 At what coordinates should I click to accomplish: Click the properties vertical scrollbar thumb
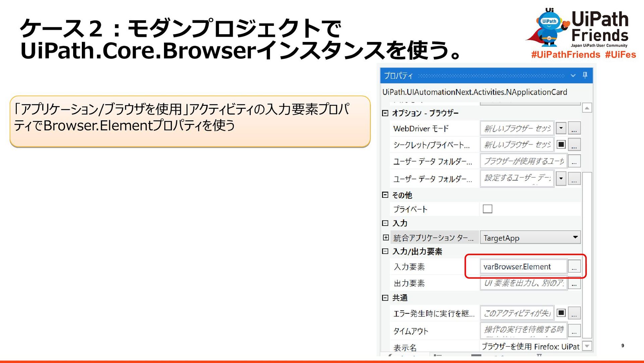click(587, 255)
